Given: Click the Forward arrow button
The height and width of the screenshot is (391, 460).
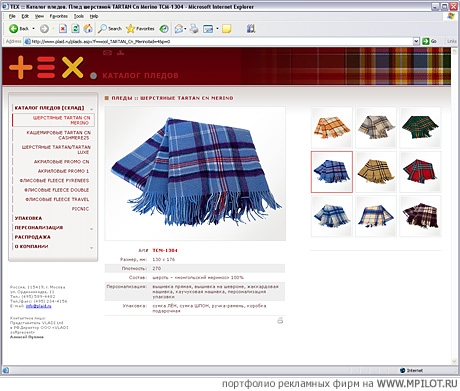Looking at the screenshot, I should coord(44,29).
